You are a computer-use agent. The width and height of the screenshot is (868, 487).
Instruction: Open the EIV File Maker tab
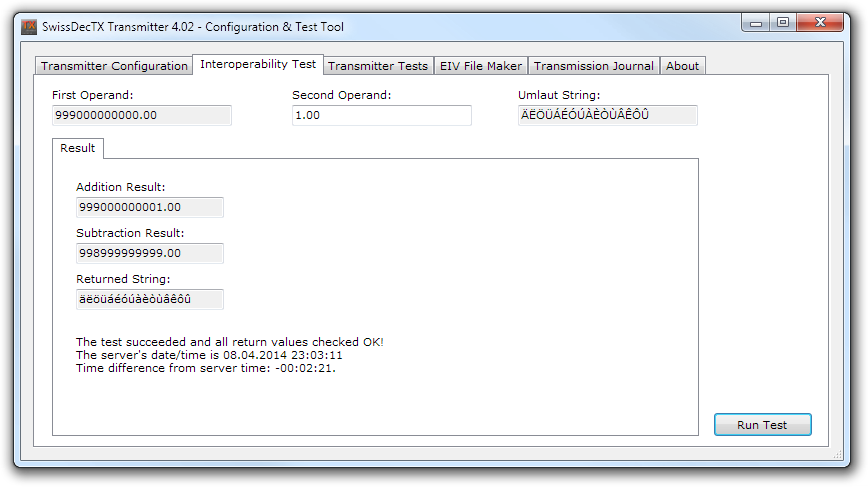pyautogui.click(x=480, y=66)
